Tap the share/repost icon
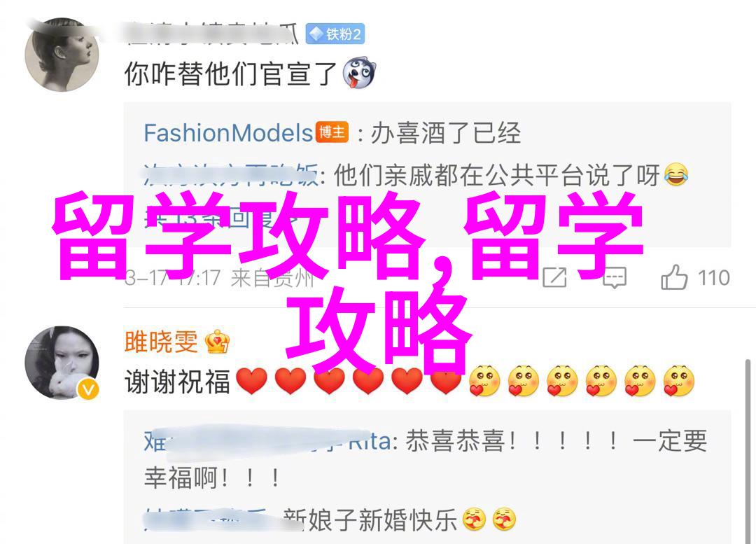Image resolution: width=756 pixels, height=544 pixels. 554,277
